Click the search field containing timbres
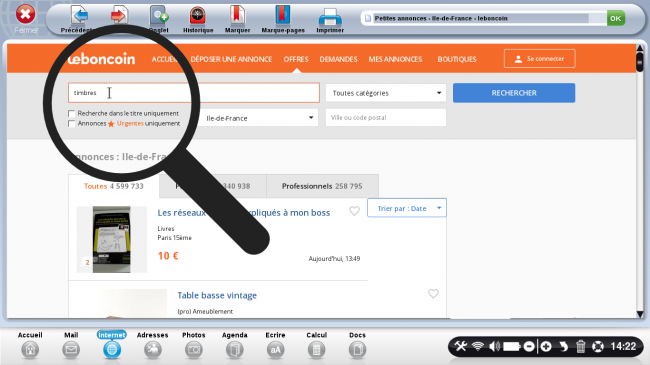This screenshot has width=650, height=365. pyautogui.click(x=194, y=92)
